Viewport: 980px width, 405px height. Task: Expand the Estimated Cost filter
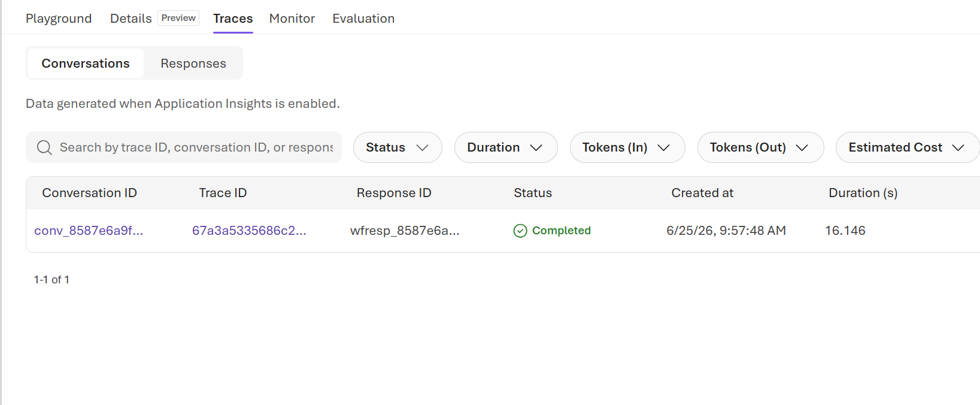coord(908,147)
